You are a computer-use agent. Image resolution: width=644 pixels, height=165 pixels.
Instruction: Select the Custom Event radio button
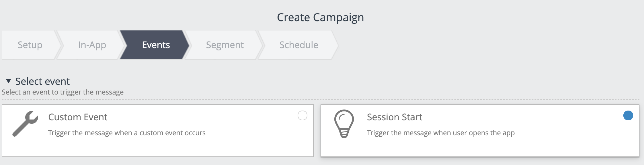click(303, 115)
